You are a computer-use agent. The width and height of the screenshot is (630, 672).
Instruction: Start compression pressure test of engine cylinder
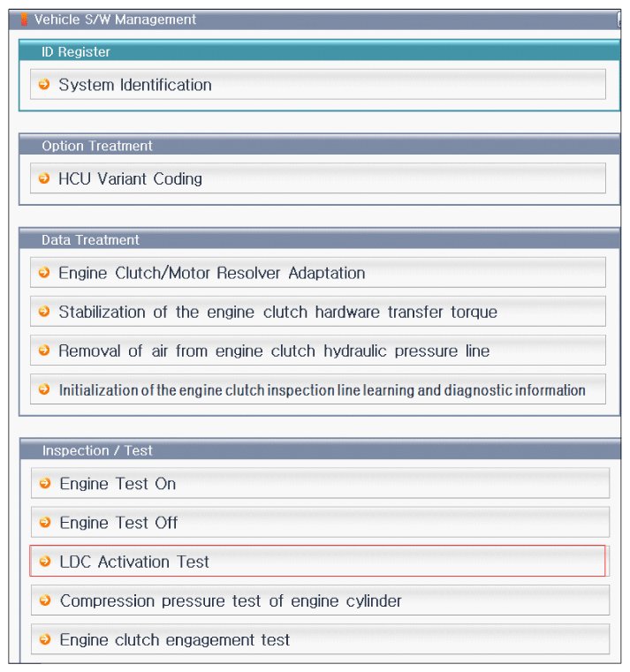tap(320, 600)
